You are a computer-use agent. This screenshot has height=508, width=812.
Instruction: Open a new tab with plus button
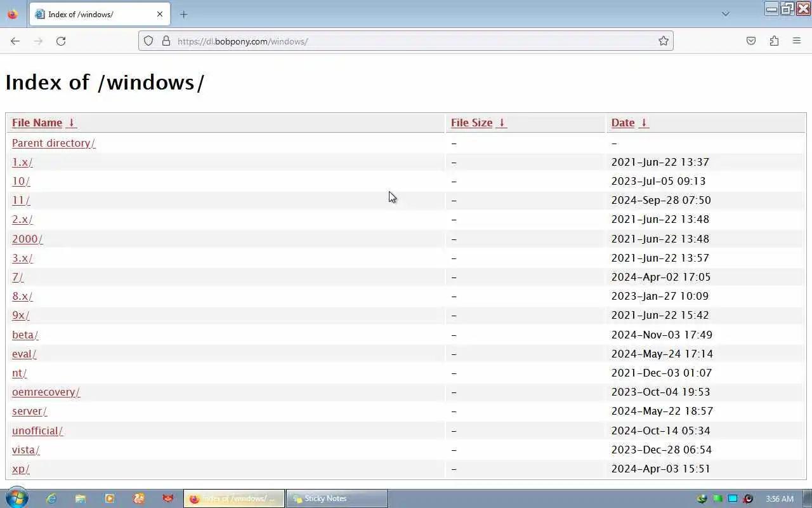pyautogui.click(x=183, y=14)
